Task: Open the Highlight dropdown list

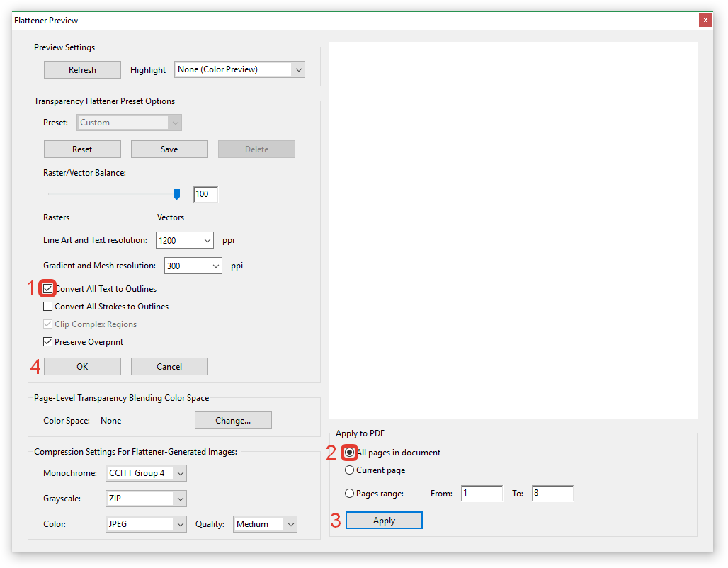Action: point(239,69)
